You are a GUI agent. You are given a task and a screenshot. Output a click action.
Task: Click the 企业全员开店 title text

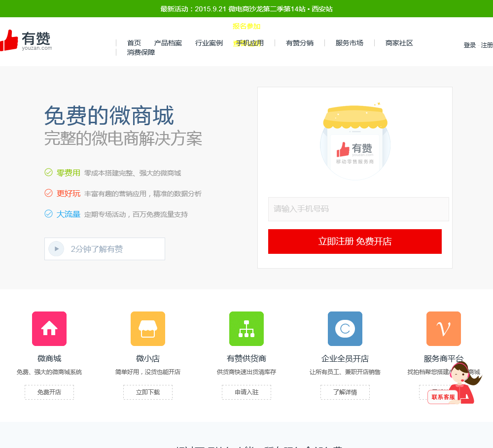point(345,358)
